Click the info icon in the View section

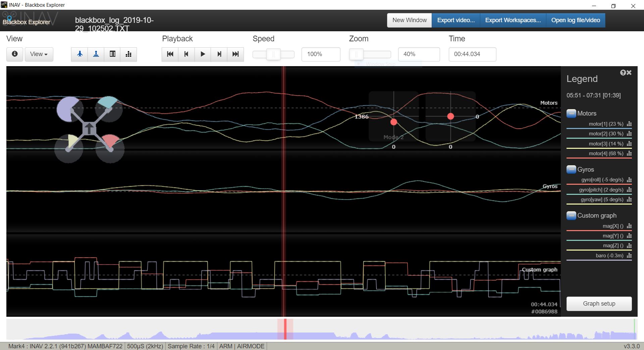(x=14, y=54)
